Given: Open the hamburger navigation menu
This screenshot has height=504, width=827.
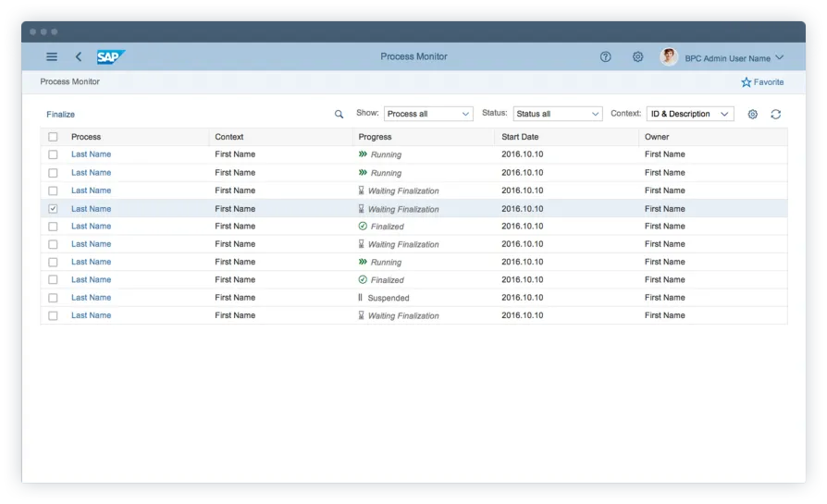Looking at the screenshot, I should 52,57.
